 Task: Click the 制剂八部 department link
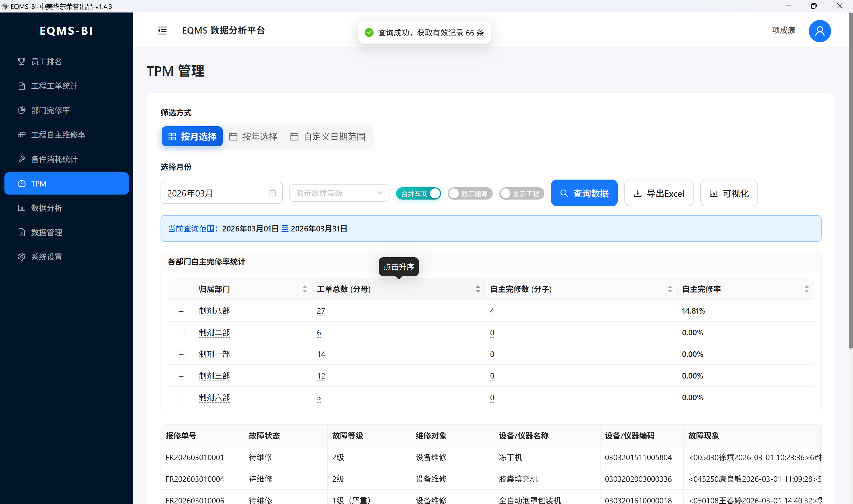point(214,311)
